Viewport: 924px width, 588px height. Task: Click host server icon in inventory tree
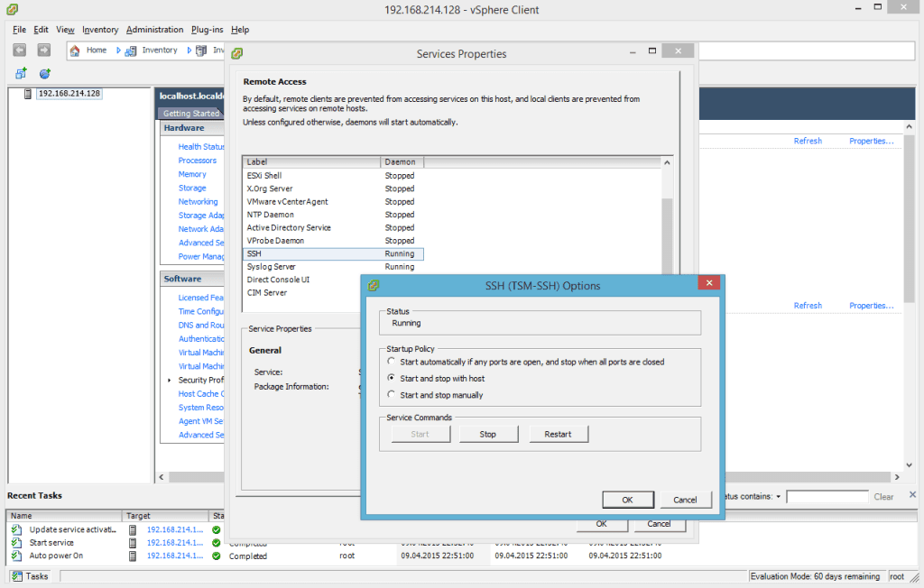(28, 94)
